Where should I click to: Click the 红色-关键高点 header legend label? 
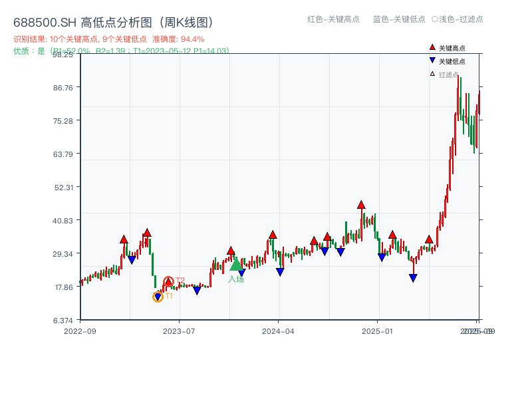pyautogui.click(x=333, y=19)
